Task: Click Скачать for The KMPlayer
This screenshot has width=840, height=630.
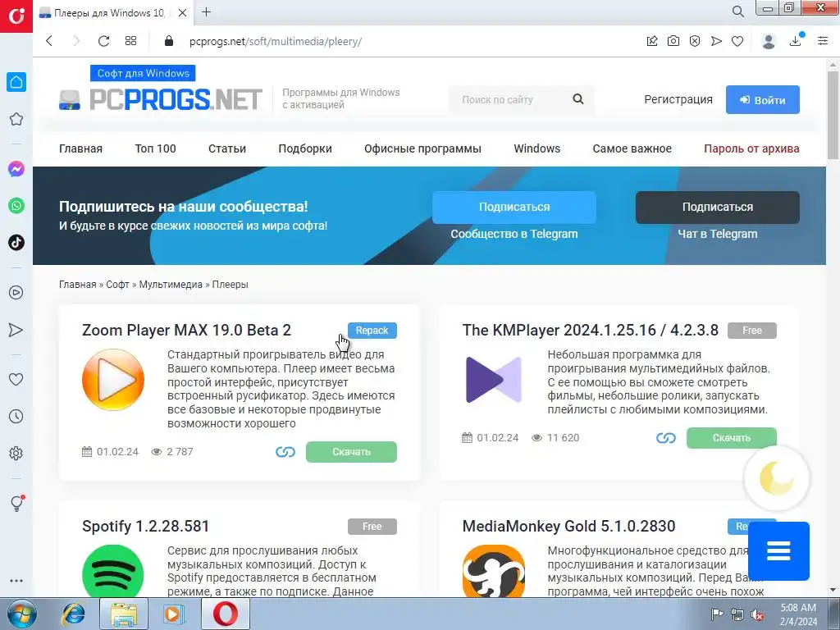Action: (732, 438)
